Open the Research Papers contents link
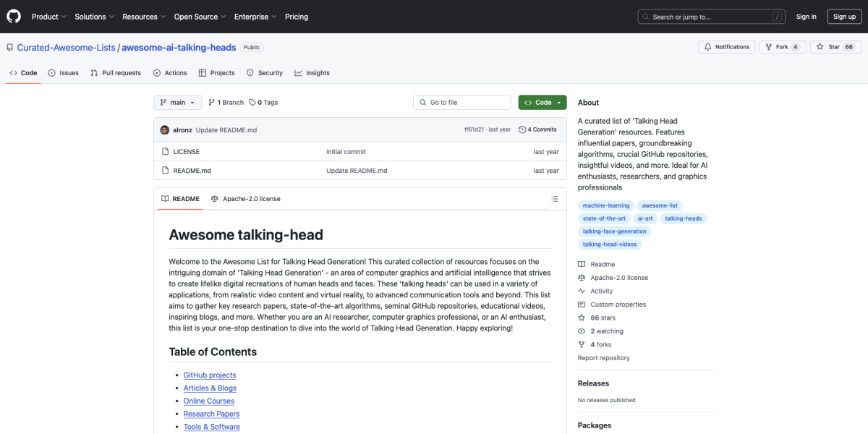Image resolution: width=868 pixels, height=434 pixels. [211, 414]
